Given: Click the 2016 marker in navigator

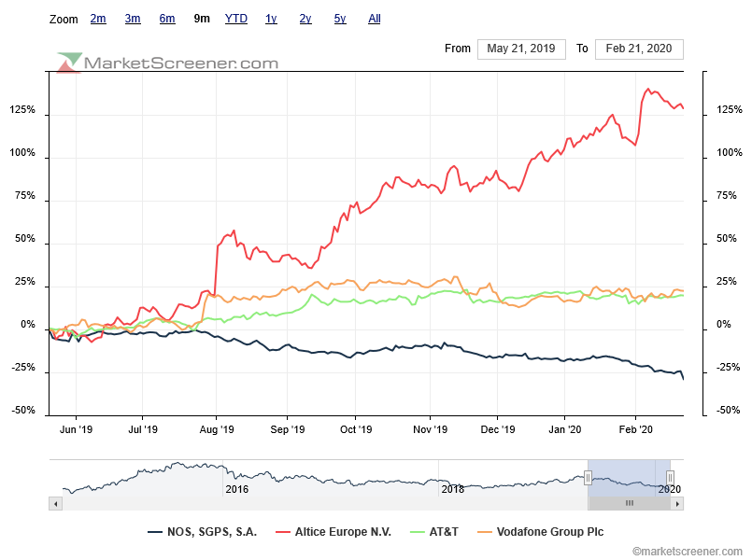Looking at the screenshot, I should pos(237,489).
